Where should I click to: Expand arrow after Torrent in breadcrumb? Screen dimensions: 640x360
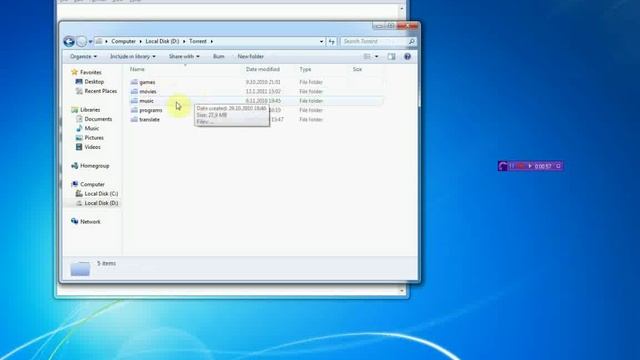pos(211,41)
